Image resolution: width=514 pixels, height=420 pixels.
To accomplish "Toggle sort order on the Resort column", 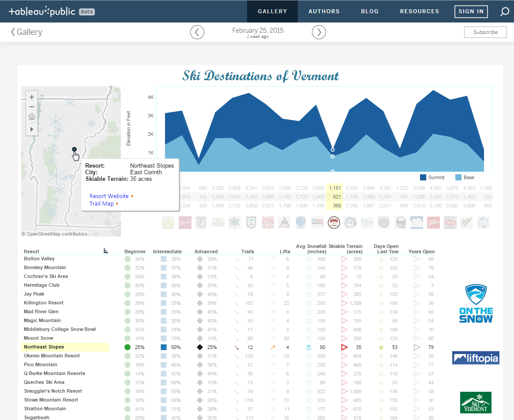I will pos(105,250).
